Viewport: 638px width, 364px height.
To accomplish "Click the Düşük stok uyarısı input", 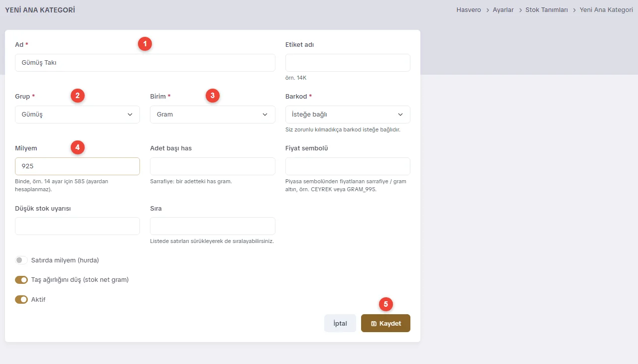I will pos(77,226).
